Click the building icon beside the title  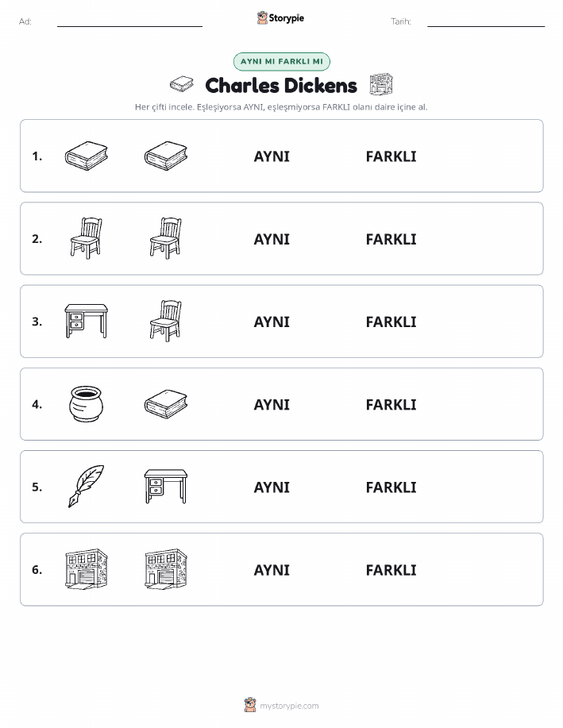coord(381,84)
